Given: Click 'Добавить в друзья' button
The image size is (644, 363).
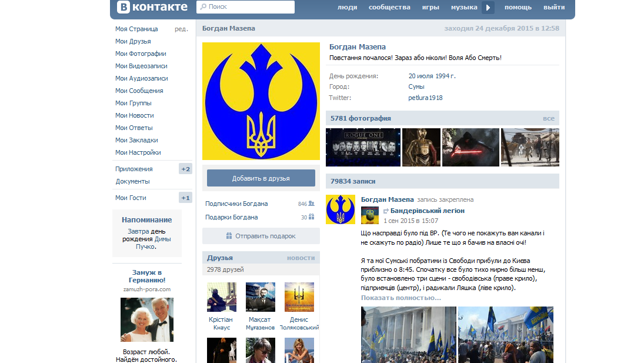Looking at the screenshot, I should pos(261,178).
